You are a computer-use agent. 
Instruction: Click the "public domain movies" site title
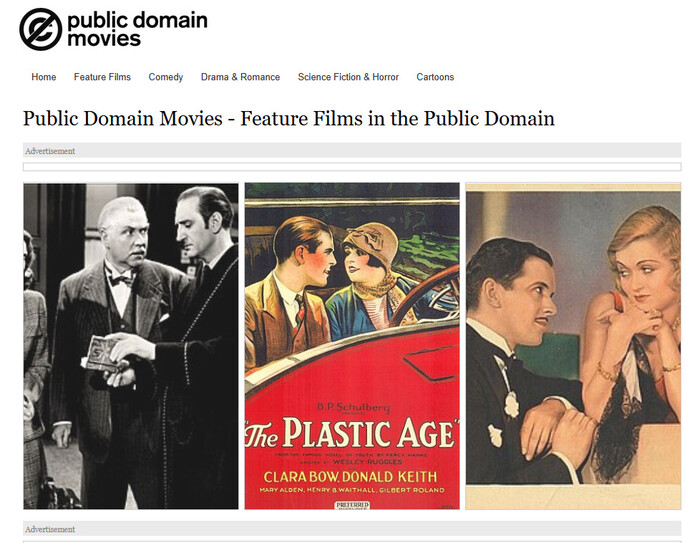tap(138, 29)
